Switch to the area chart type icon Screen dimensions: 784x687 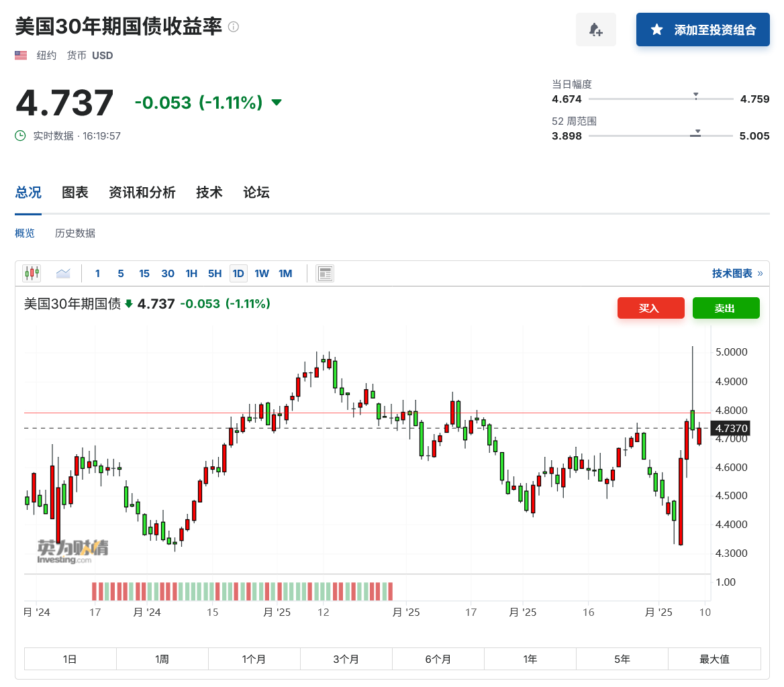click(64, 273)
